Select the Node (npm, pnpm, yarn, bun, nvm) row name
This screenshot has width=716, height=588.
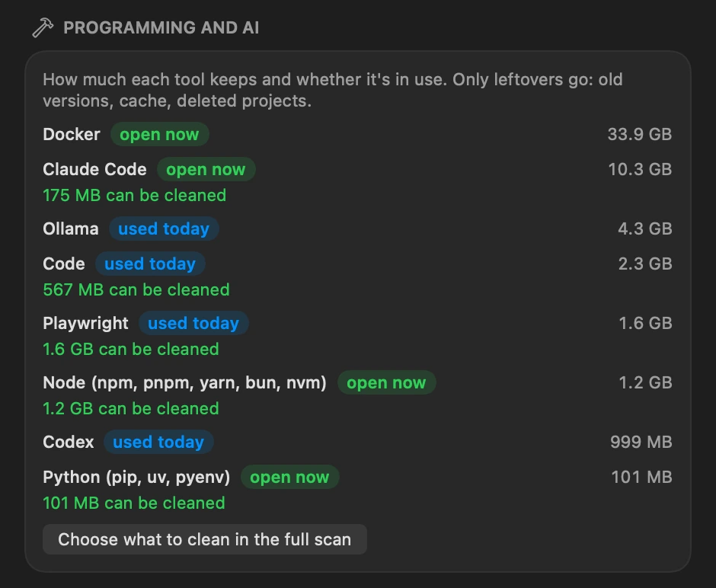[184, 382]
